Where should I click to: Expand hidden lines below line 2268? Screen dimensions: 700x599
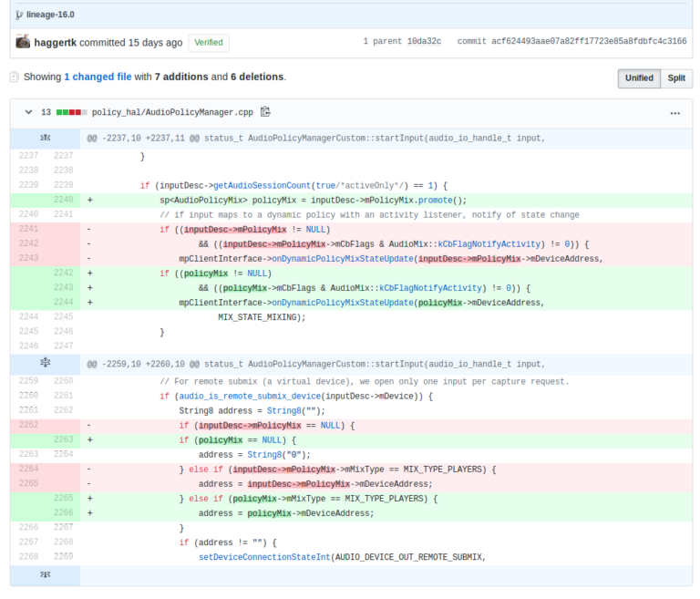[x=45, y=574]
